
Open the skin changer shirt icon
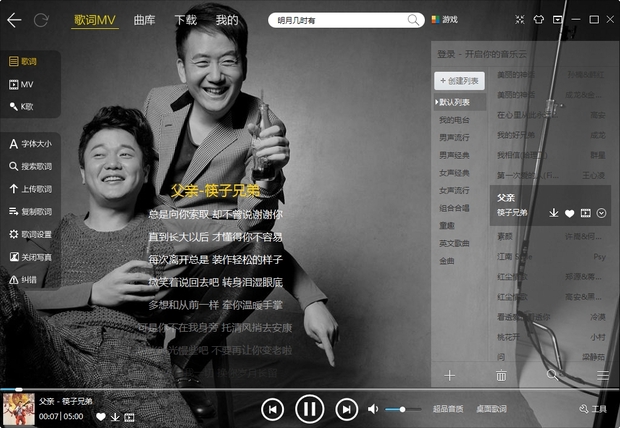[538, 19]
